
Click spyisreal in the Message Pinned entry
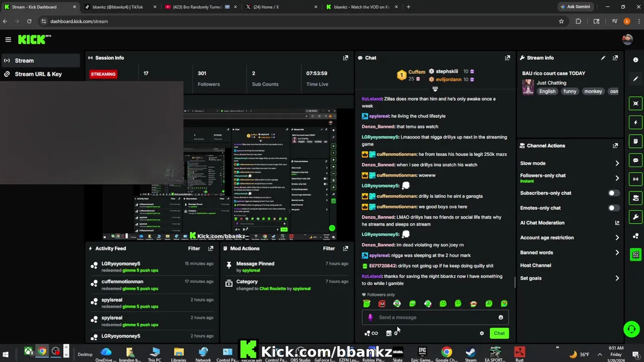pos(251,270)
